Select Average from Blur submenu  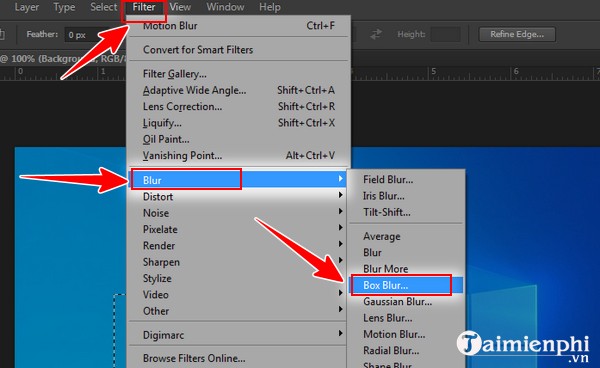point(406,236)
